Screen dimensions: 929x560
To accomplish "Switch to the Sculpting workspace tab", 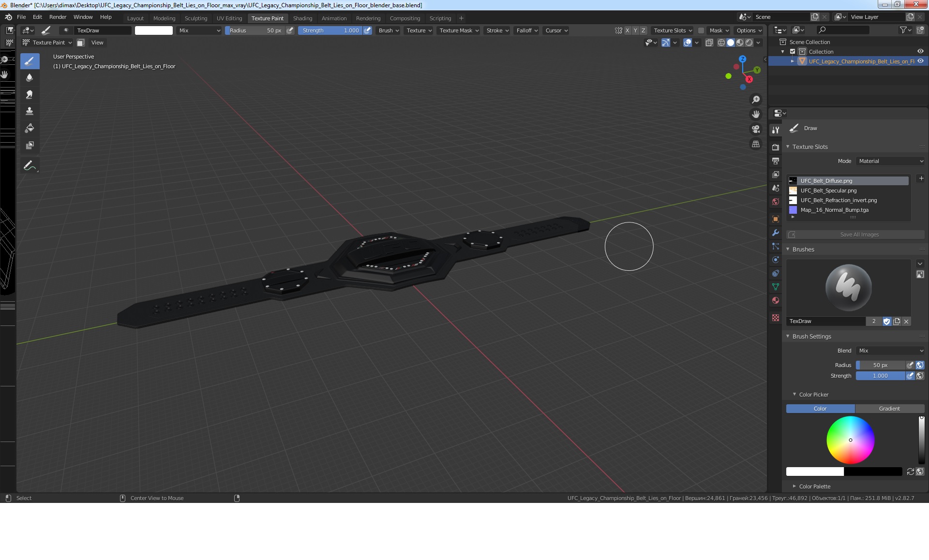I will click(196, 18).
